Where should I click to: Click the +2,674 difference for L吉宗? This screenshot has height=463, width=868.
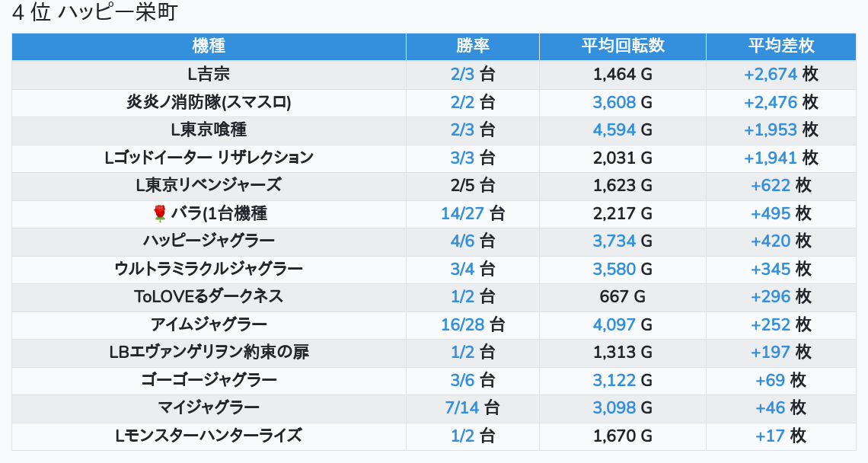pos(770,74)
